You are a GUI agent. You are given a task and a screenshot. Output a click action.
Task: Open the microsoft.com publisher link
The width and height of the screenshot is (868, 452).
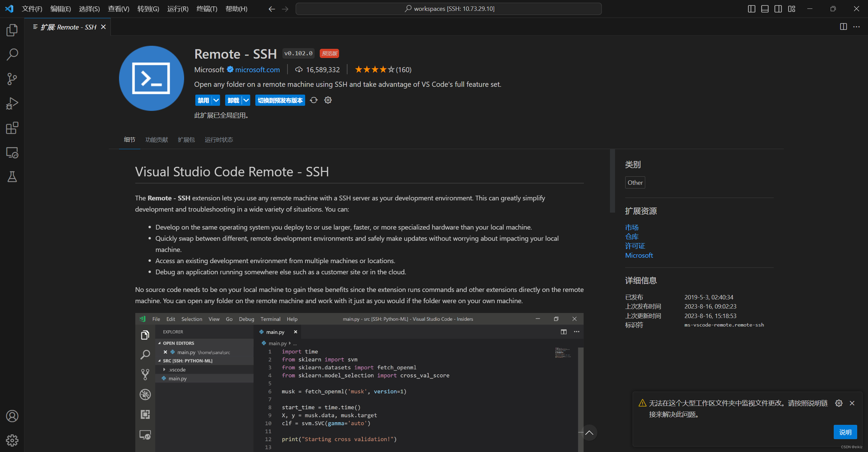257,70
